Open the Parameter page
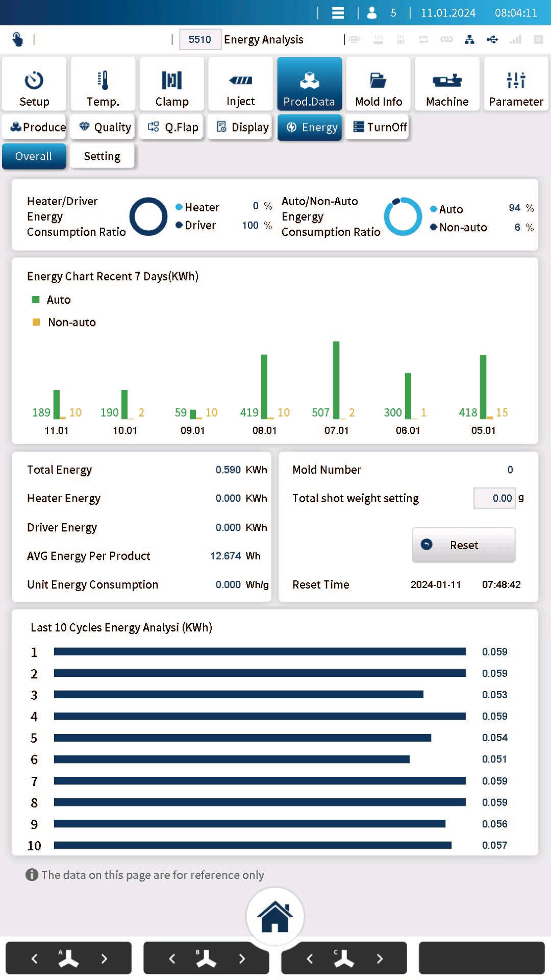Image resolution: width=551 pixels, height=980 pixels. tap(516, 85)
